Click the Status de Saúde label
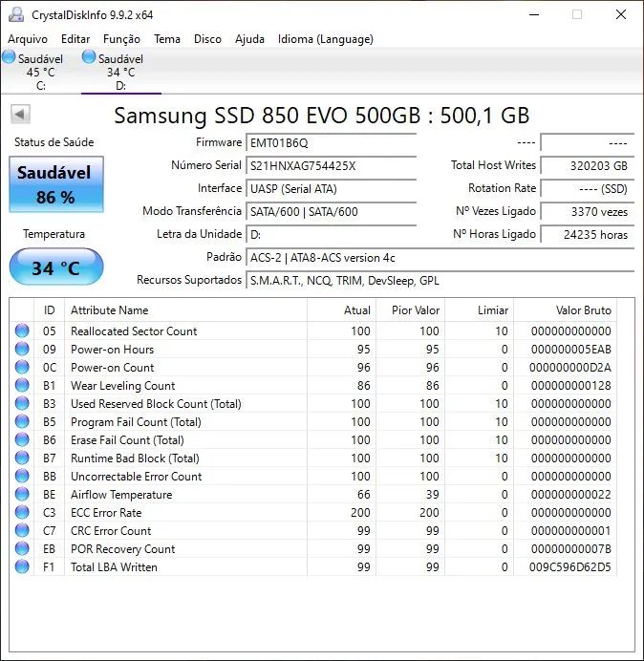The width and height of the screenshot is (644, 661). pos(54,142)
